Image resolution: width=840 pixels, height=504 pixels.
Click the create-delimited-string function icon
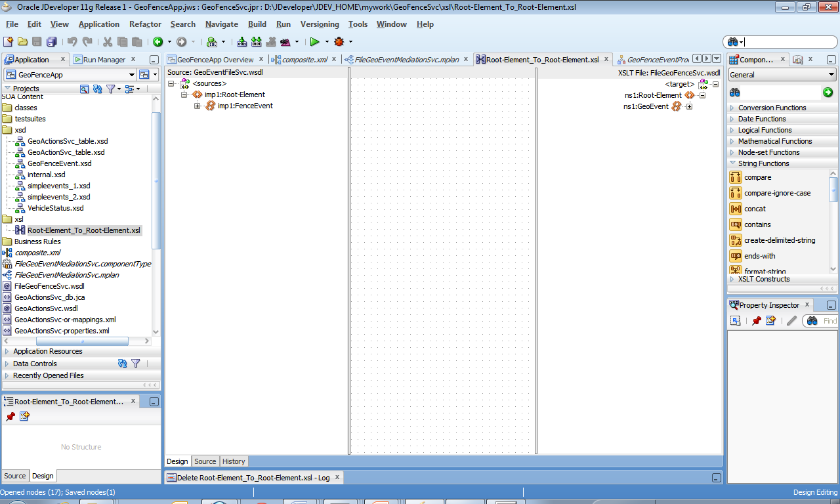point(735,240)
